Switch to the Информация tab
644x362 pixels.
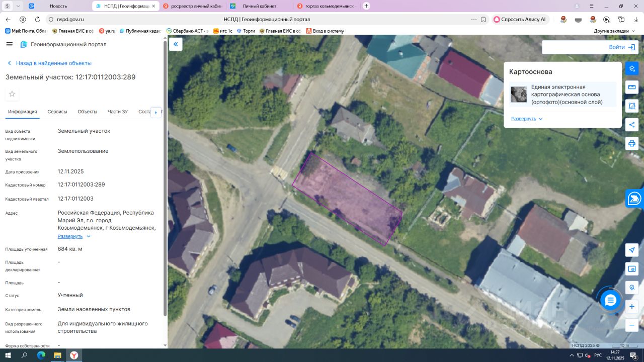point(22,112)
